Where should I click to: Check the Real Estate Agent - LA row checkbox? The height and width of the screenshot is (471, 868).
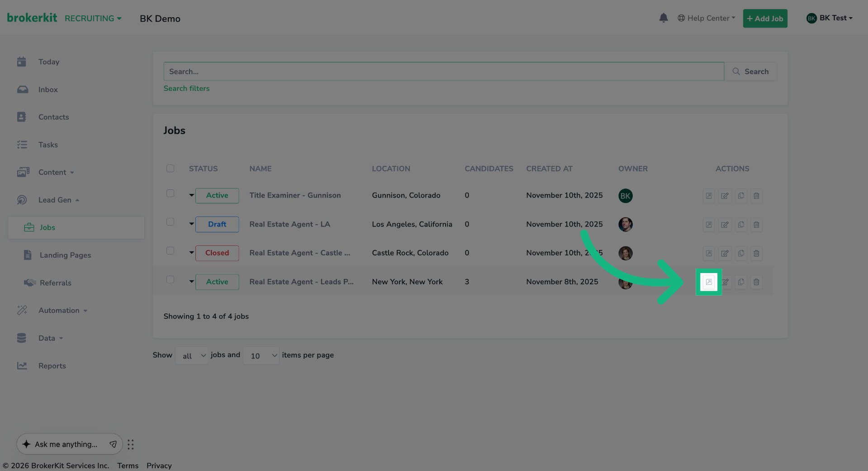coord(170,222)
